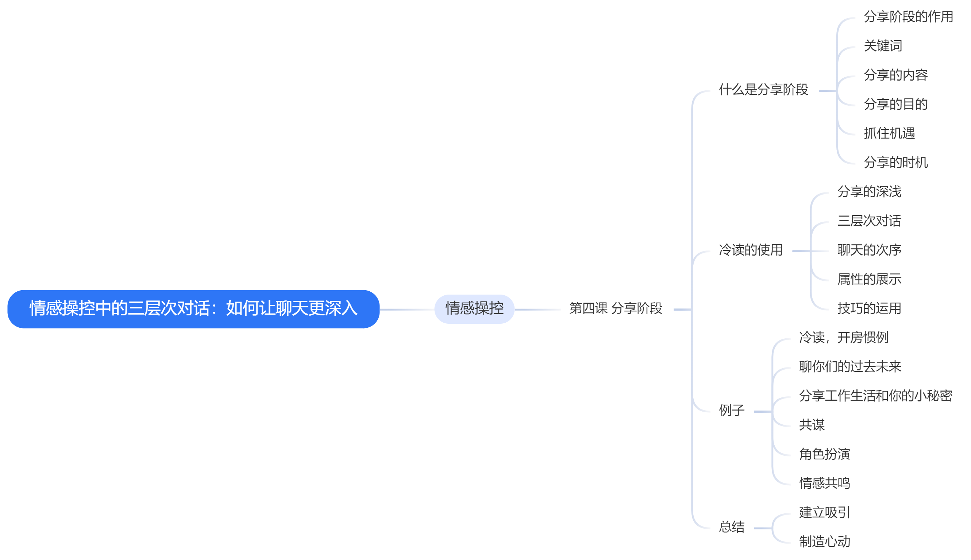This screenshot has width=971, height=560.
Task: Click the 分享的目的 leaf
Action: click(895, 105)
